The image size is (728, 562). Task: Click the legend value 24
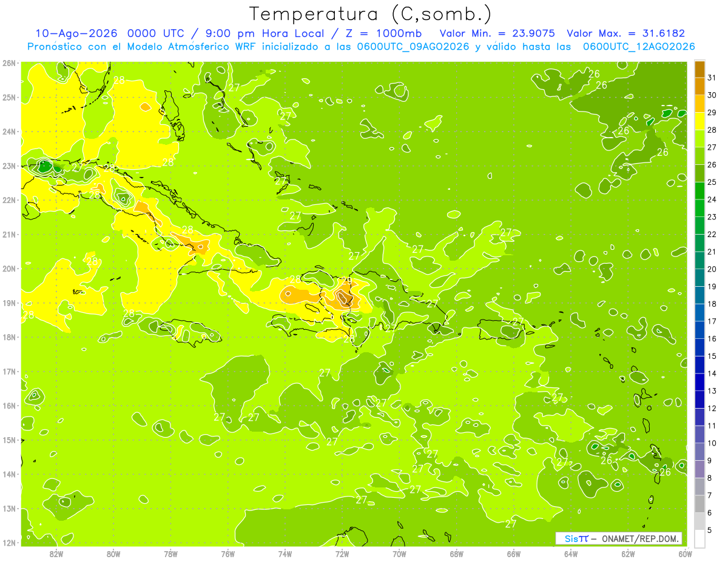(712, 199)
